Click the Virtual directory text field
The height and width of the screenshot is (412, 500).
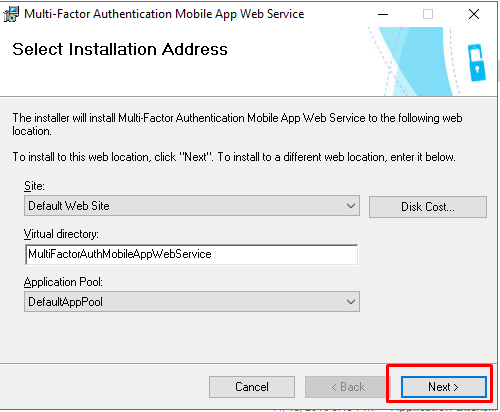click(x=191, y=254)
